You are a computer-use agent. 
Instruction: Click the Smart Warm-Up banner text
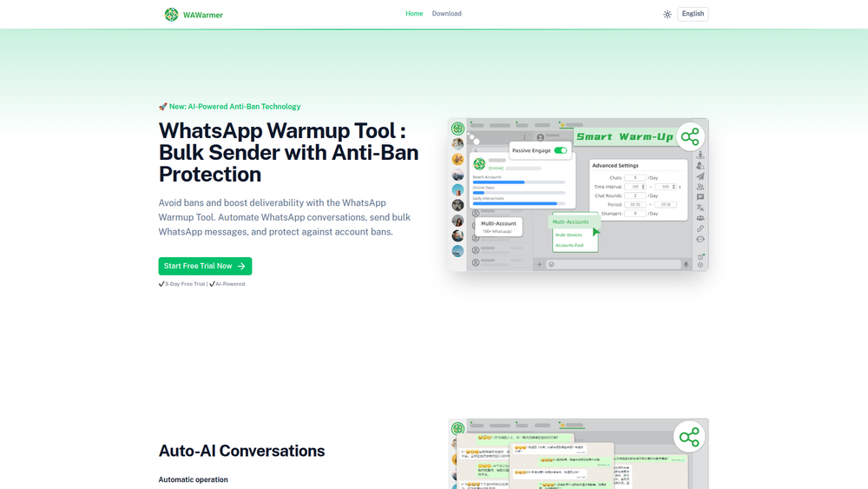[x=624, y=136]
